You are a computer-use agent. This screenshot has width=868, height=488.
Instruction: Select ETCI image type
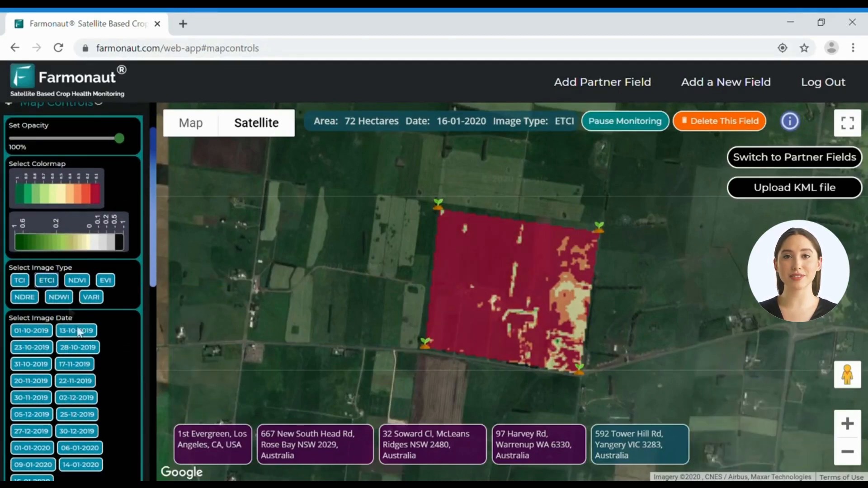[47, 280]
